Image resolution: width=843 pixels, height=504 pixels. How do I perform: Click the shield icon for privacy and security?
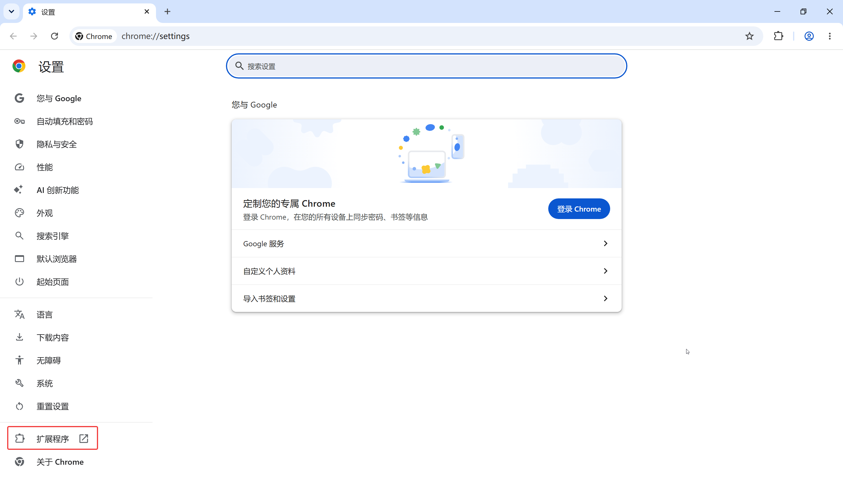[x=19, y=144]
